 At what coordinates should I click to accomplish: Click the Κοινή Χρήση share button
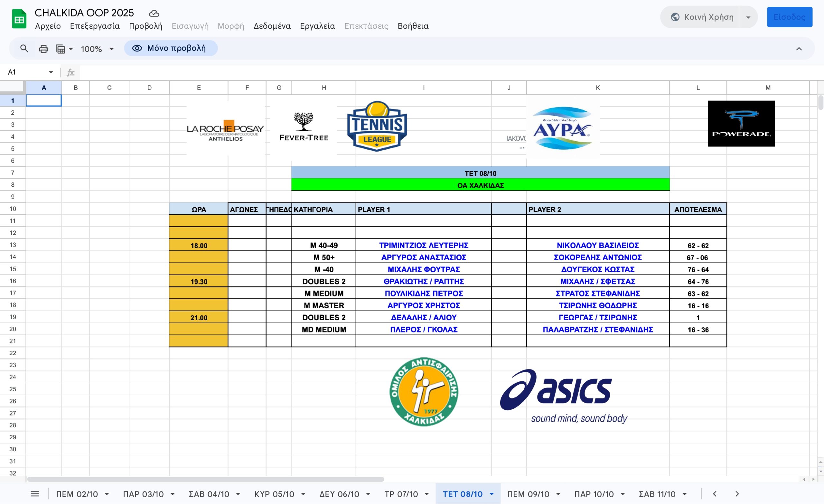(702, 17)
